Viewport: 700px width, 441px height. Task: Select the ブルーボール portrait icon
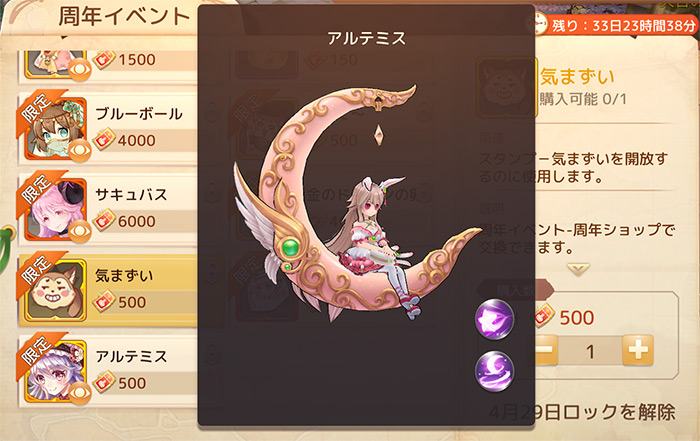(x=55, y=128)
